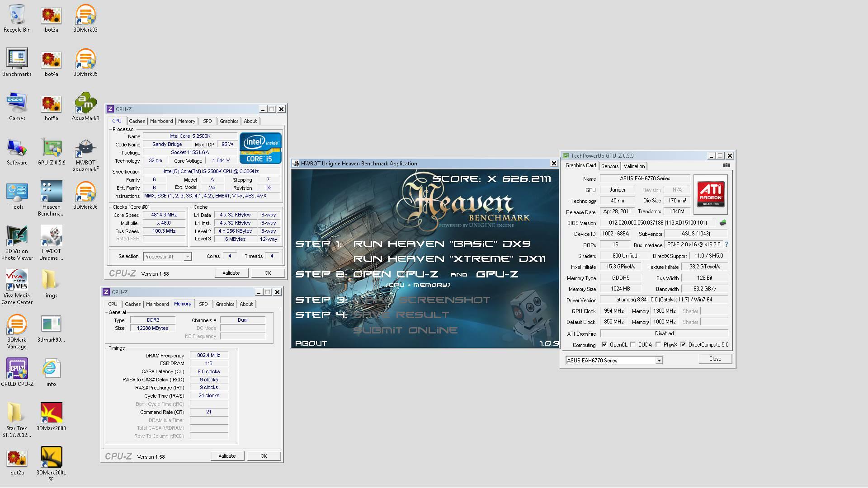Open the Software desktop icon
868x488 pixels.
(17, 151)
